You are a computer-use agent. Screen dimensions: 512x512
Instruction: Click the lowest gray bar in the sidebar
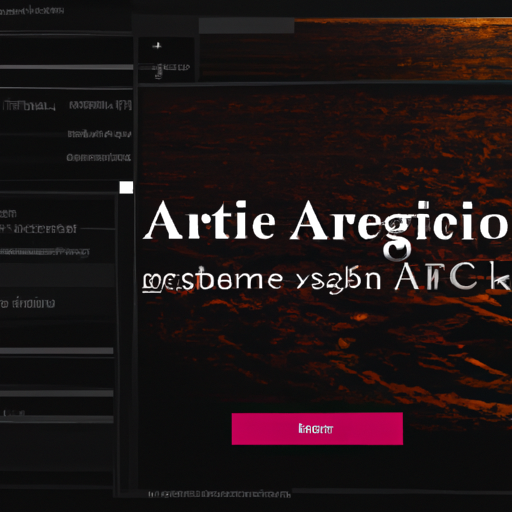57,419
